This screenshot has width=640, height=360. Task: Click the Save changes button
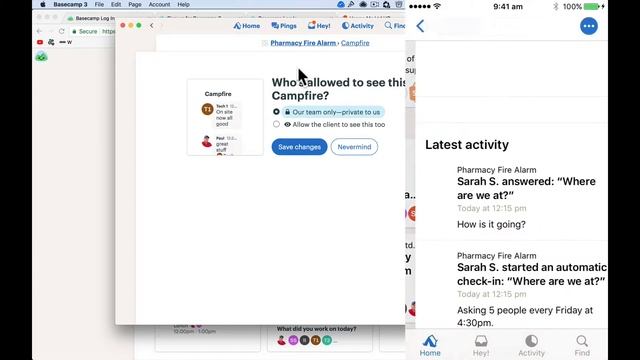(299, 147)
